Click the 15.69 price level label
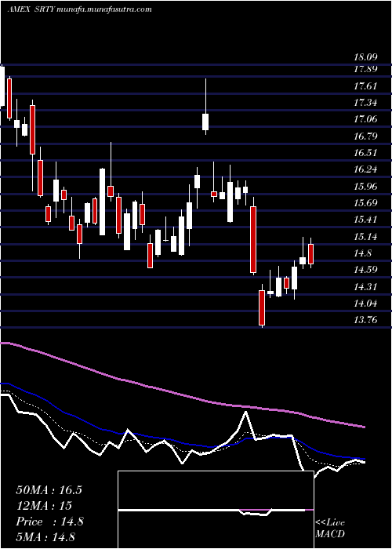The width and height of the screenshot is (392, 549). point(366,203)
